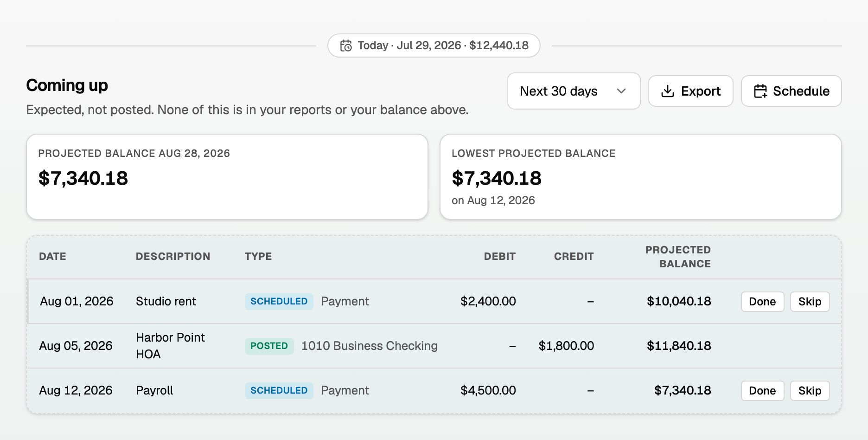The width and height of the screenshot is (868, 440).
Task: Click the TYPE column header
Action: 258,256
